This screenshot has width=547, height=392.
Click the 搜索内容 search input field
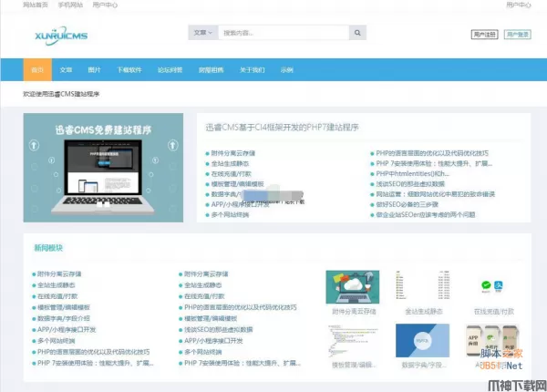point(284,33)
